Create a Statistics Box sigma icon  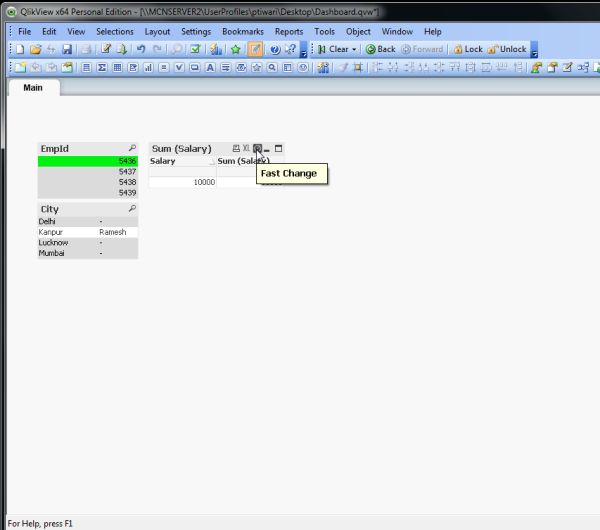point(102,68)
